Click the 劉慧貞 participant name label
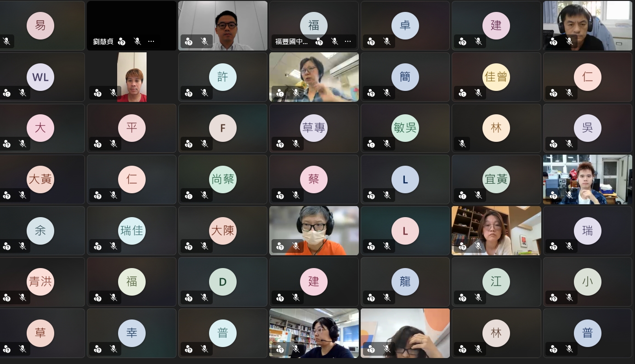Image resolution: width=635 pixels, height=364 pixels. [x=103, y=41]
